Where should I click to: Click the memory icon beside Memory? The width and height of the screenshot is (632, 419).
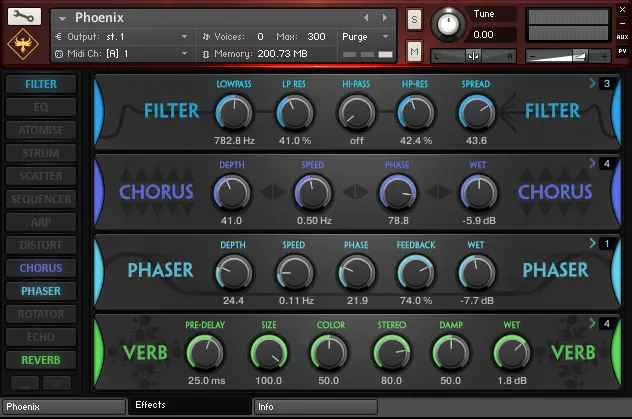[x=206, y=54]
